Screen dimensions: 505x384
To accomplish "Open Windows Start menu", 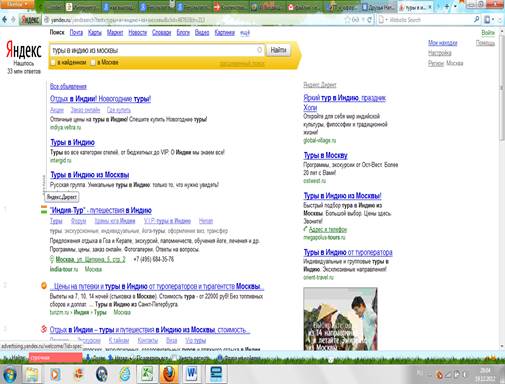I will [x=9, y=374].
